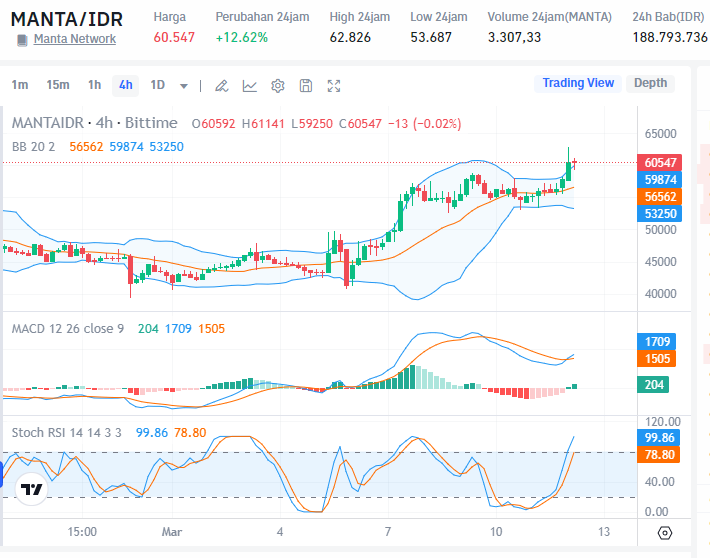The width and height of the screenshot is (710, 558).
Task: Open the Manta Network link
Action: pos(75,39)
